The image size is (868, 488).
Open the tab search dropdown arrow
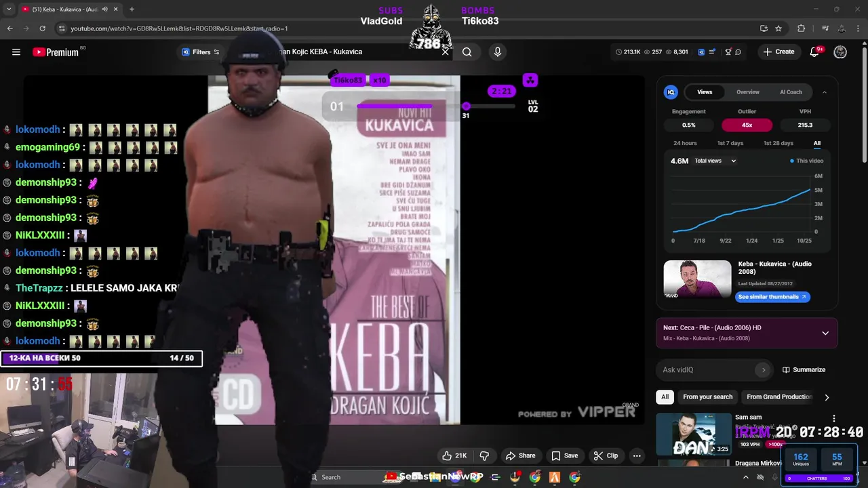tap(9, 9)
